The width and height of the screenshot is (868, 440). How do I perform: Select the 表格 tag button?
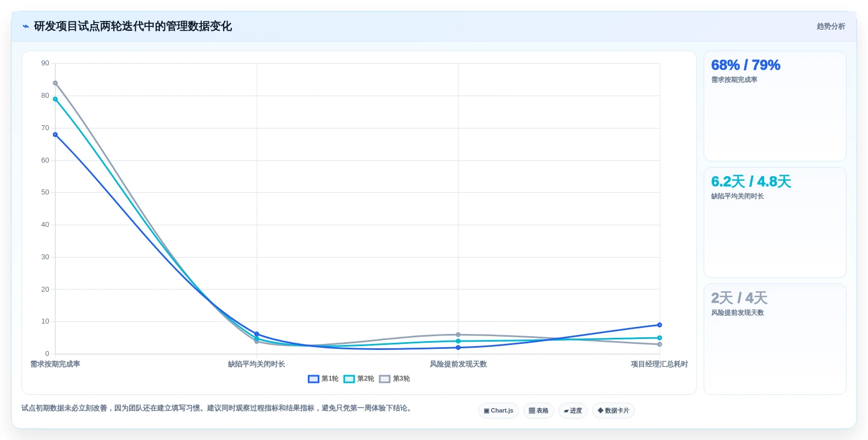tap(539, 411)
